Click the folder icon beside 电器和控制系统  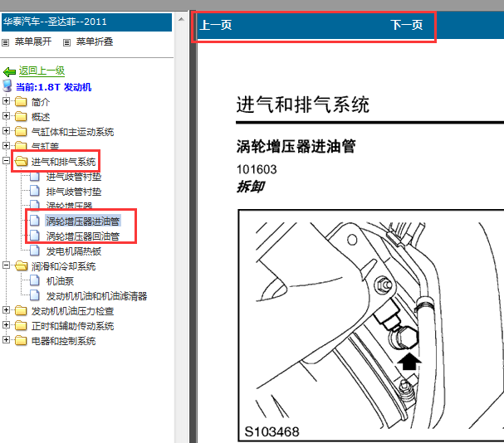pyautogui.click(x=21, y=340)
